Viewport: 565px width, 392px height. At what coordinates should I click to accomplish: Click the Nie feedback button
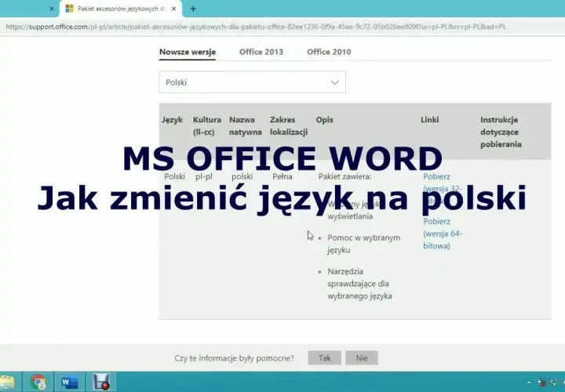coord(362,358)
